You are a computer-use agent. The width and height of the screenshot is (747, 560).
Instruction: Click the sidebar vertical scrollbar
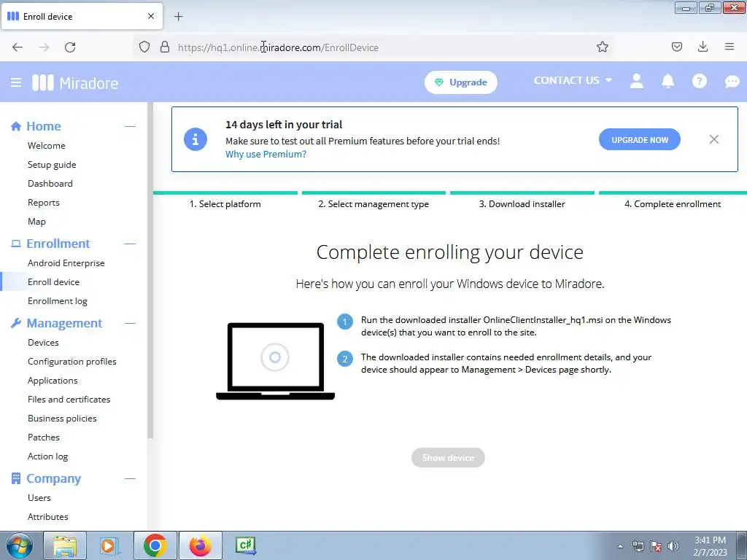point(150,271)
